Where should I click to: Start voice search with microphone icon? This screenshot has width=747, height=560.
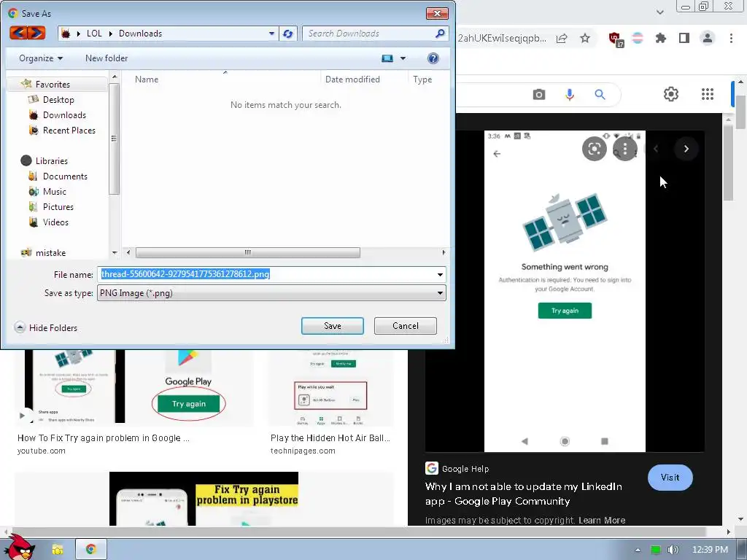569,94
